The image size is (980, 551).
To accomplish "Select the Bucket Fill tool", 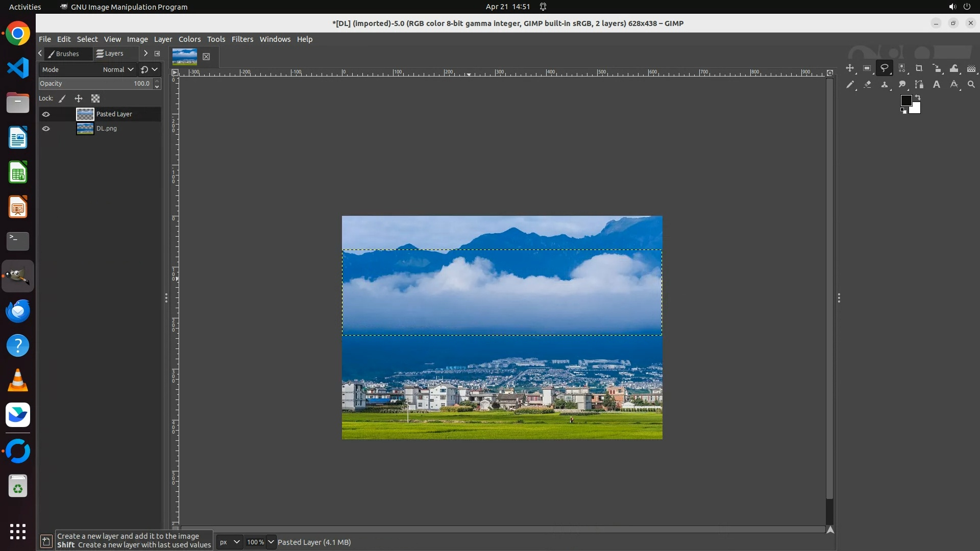I will (x=954, y=68).
